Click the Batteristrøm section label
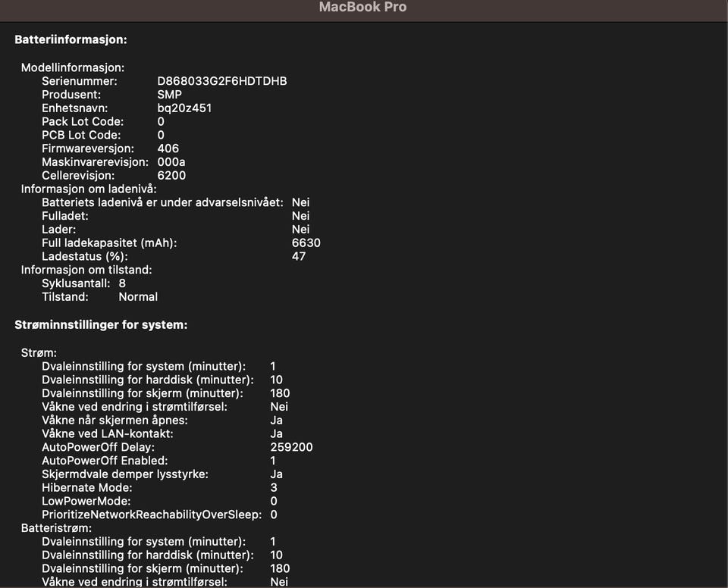 [x=56, y=527]
